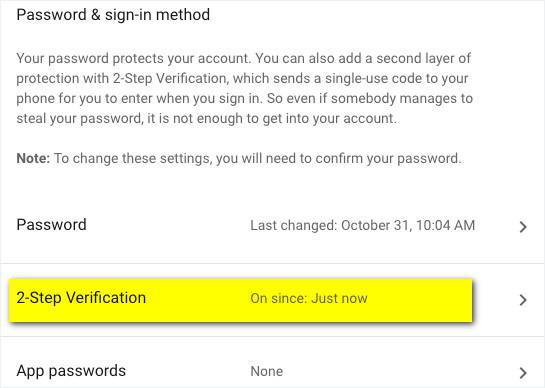Click the bold 'Note:' label
Viewport: 545px width, 388px height.
33,159
